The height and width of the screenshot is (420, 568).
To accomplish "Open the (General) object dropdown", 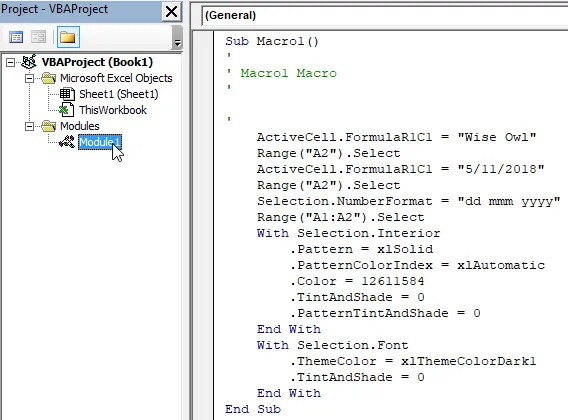I will [384, 15].
